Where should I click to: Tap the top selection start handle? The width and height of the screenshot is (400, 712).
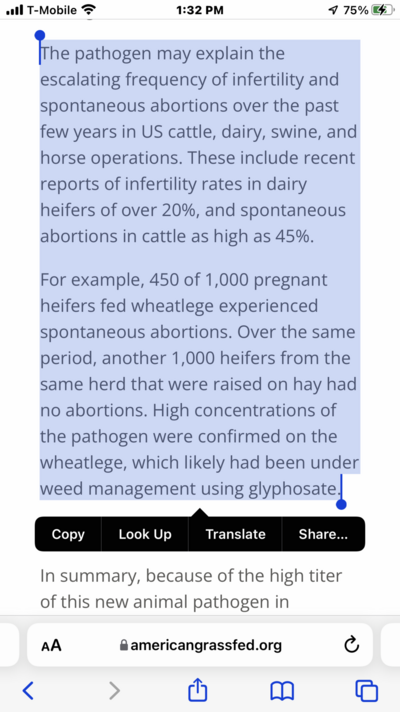pos(40,35)
